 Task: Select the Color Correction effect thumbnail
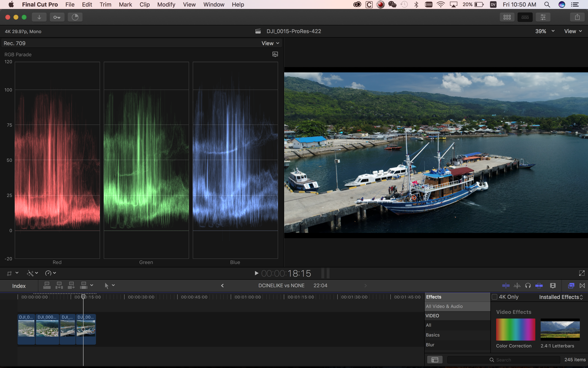[x=516, y=329]
